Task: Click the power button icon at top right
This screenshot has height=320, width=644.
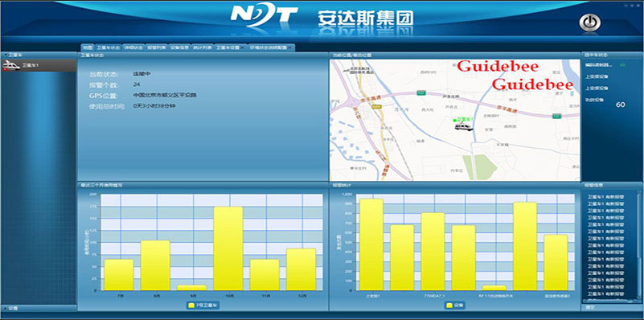Action: click(x=590, y=23)
